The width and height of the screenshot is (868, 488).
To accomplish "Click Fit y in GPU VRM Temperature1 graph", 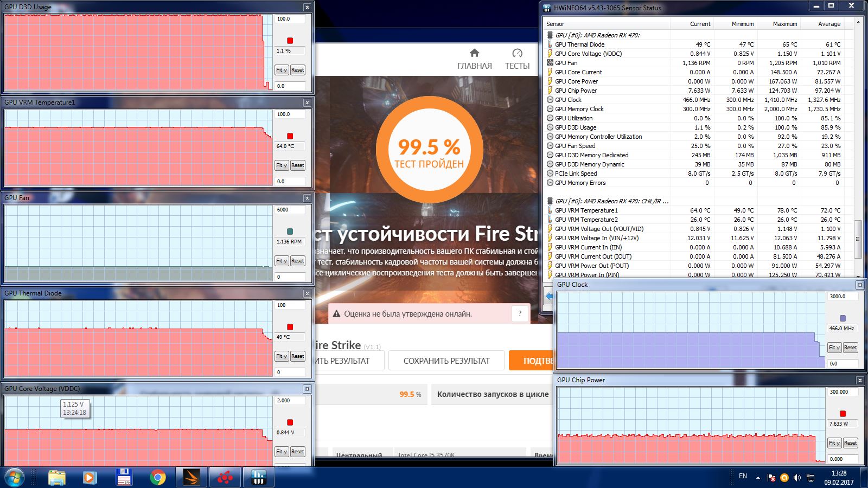I will coord(282,165).
